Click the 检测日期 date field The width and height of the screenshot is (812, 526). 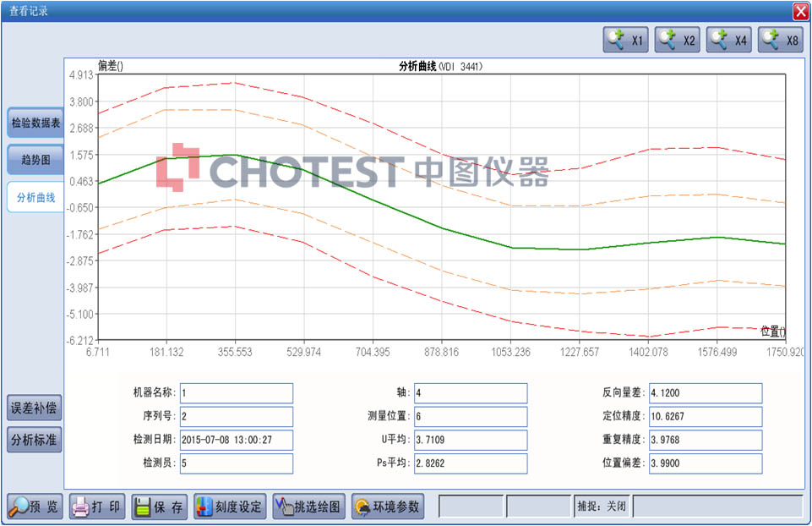click(x=235, y=440)
